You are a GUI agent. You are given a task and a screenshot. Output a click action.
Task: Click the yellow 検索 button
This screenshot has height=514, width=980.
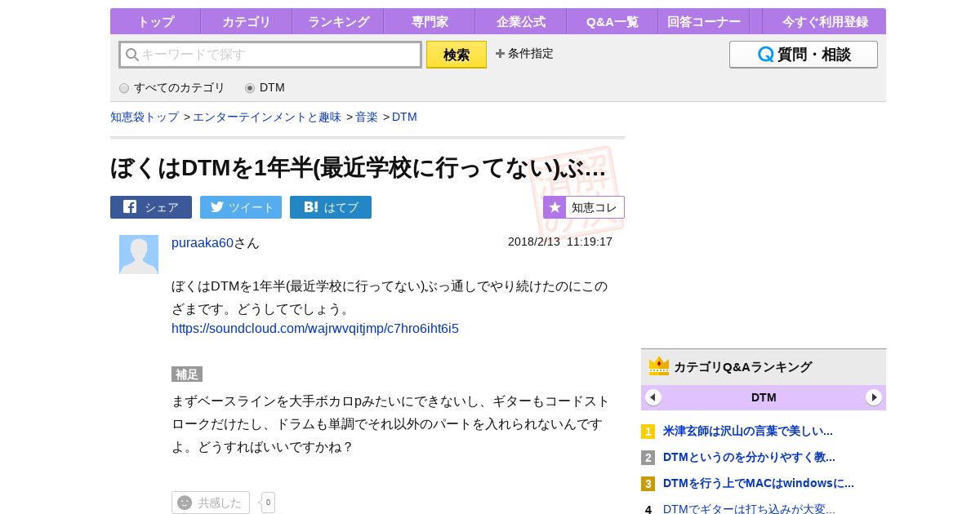[x=457, y=55]
